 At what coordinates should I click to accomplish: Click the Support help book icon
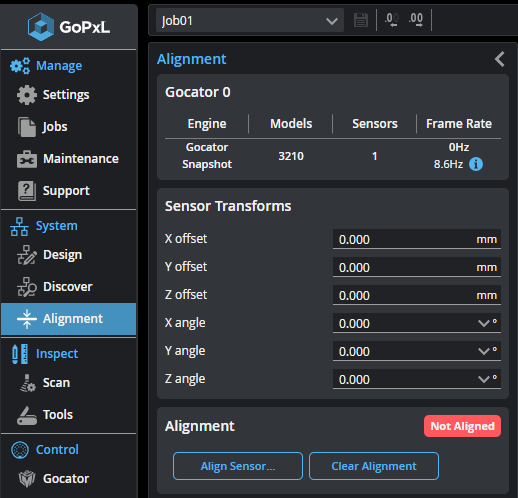click(27, 191)
